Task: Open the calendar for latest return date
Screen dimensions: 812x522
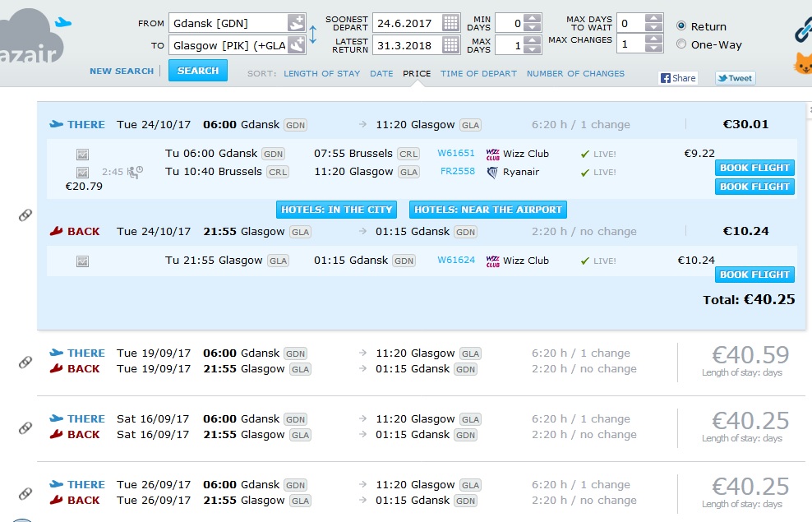Action: 450,45
